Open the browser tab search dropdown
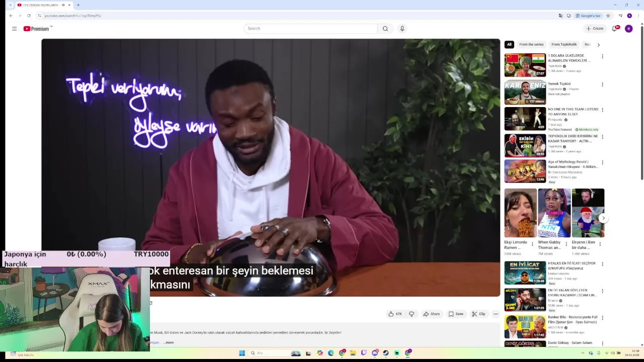Image resolution: width=644 pixels, height=362 pixels. (x=10, y=5)
